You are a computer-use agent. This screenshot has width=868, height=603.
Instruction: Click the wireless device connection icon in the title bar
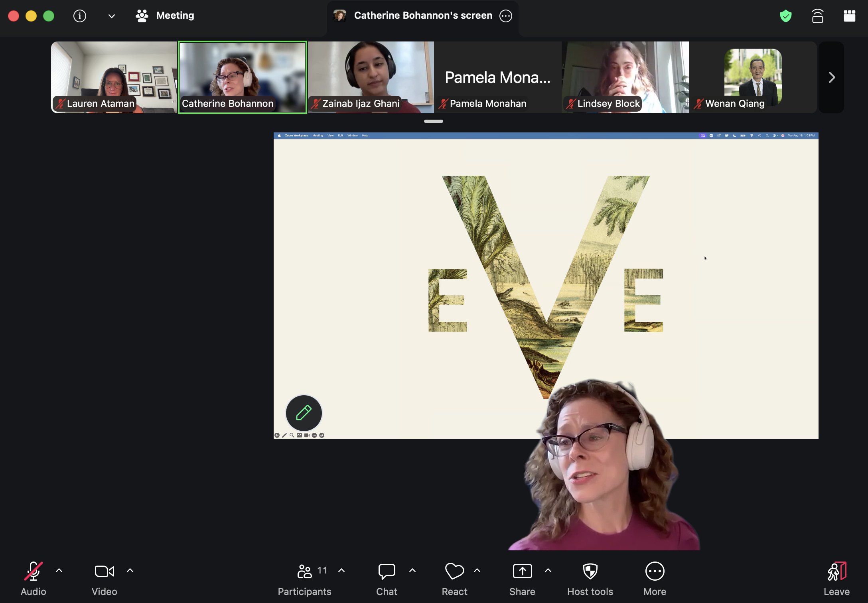(817, 16)
